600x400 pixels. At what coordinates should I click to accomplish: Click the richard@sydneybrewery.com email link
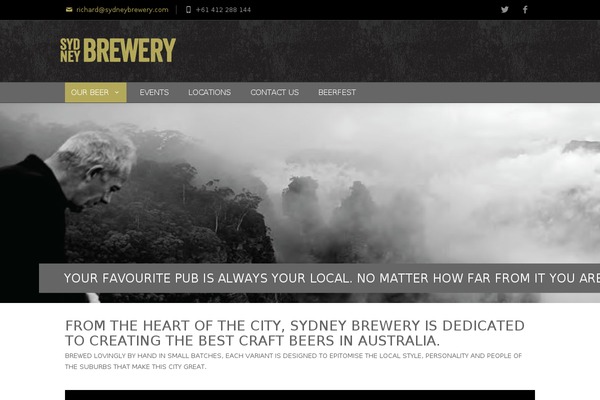pos(122,10)
